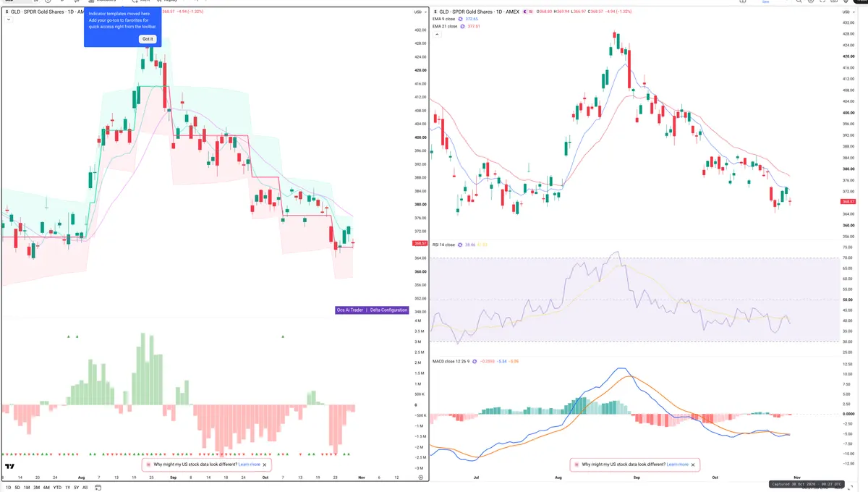The height and width of the screenshot is (492, 868).
Task: Click the bold 420.00 label on right price axis
Action: pyautogui.click(x=848, y=56)
